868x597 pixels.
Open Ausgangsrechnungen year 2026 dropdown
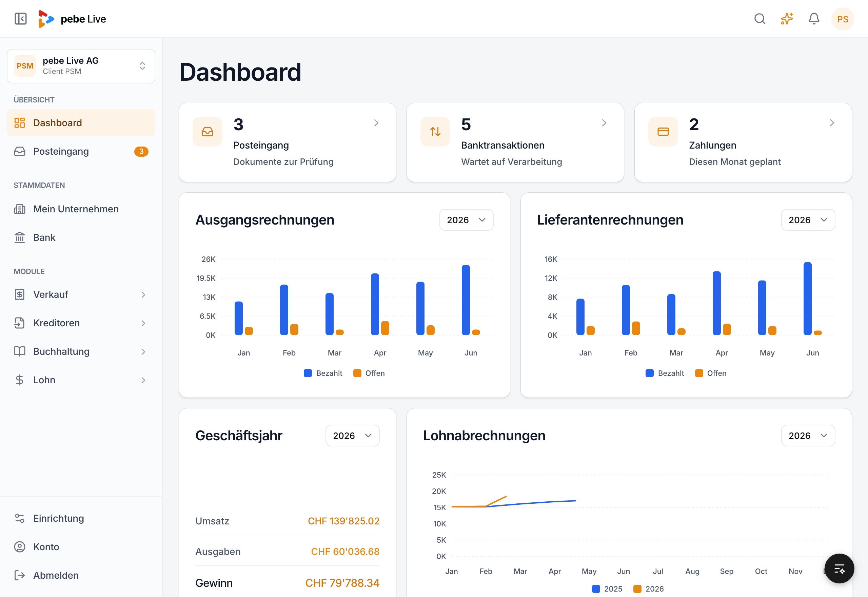pos(466,220)
